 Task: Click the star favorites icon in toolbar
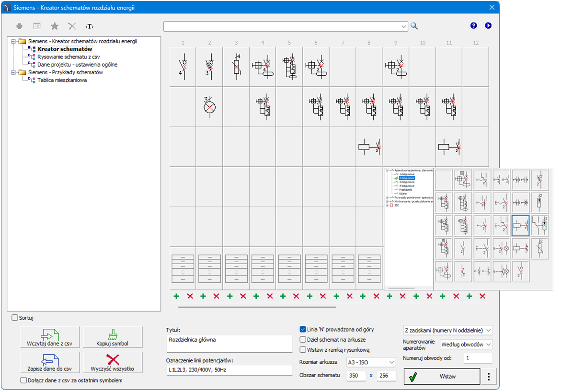coord(55,26)
